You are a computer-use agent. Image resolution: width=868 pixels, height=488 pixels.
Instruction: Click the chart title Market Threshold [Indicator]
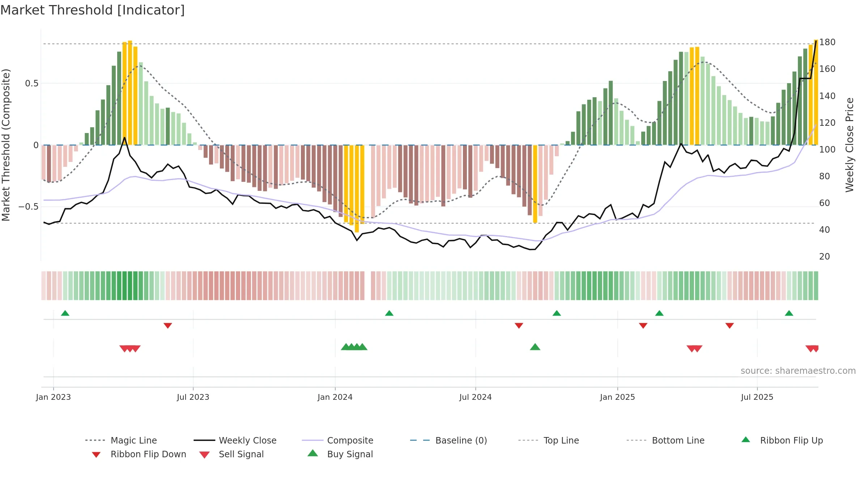(93, 10)
